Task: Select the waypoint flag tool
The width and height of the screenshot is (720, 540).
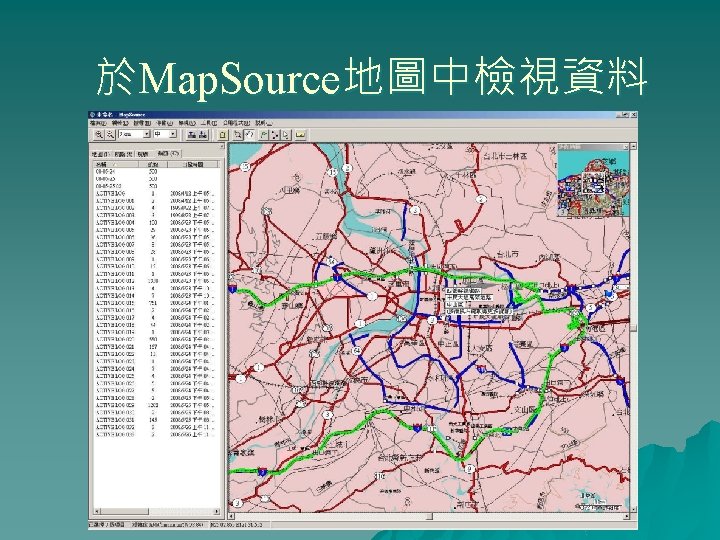Action: coord(264,135)
